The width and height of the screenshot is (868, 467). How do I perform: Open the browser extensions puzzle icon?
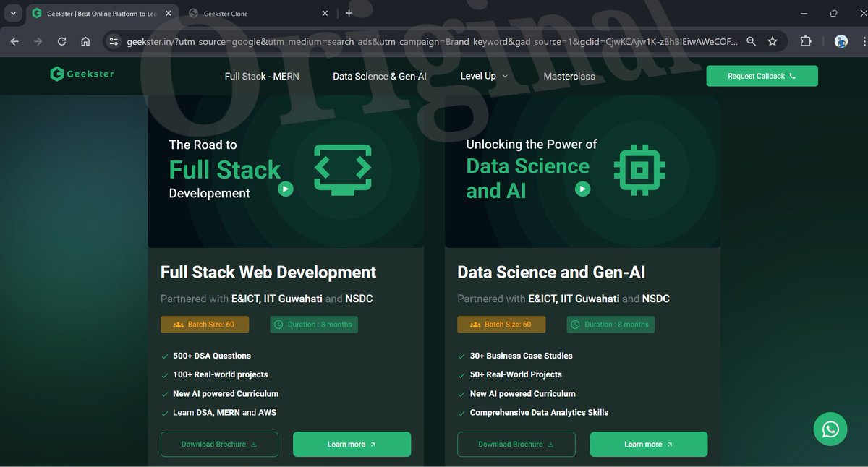(x=806, y=42)
